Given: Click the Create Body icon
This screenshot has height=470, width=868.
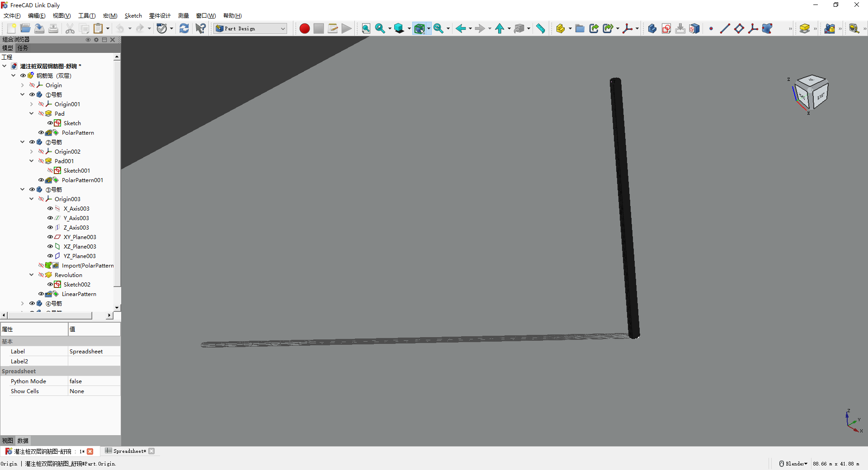Looking at the screenshot, I should [652, 28].
